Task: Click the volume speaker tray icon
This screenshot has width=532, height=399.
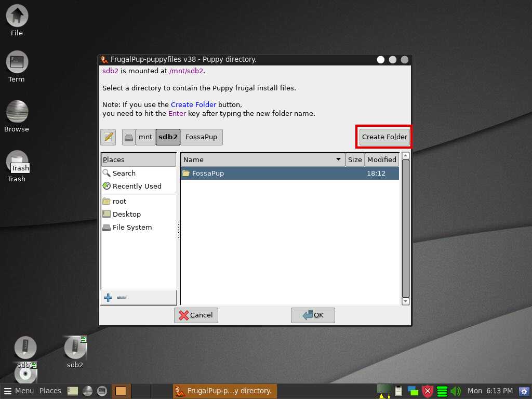Action: (x=456, y=391)
